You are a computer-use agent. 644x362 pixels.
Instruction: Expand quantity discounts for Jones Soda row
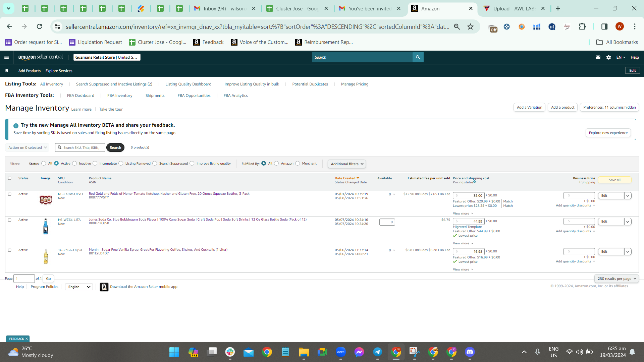pos(575,231)
